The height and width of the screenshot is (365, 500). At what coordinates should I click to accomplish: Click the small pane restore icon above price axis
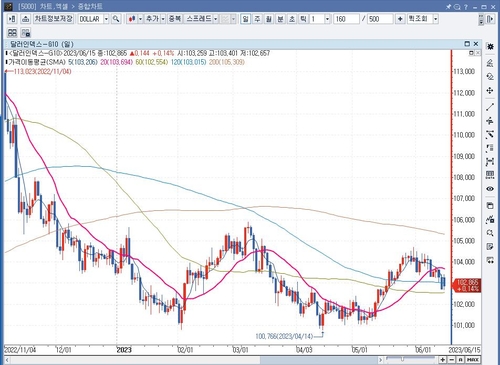pos(471,53)
